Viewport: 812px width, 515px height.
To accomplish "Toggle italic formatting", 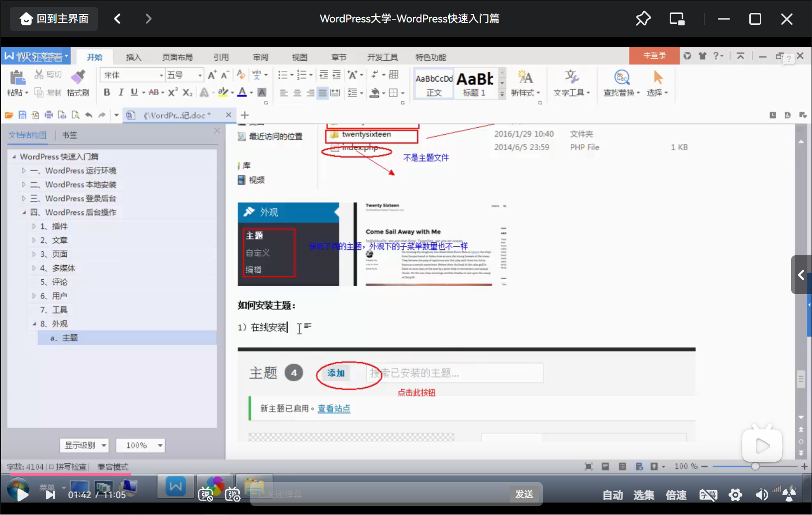I will click(x=120, y=93).
